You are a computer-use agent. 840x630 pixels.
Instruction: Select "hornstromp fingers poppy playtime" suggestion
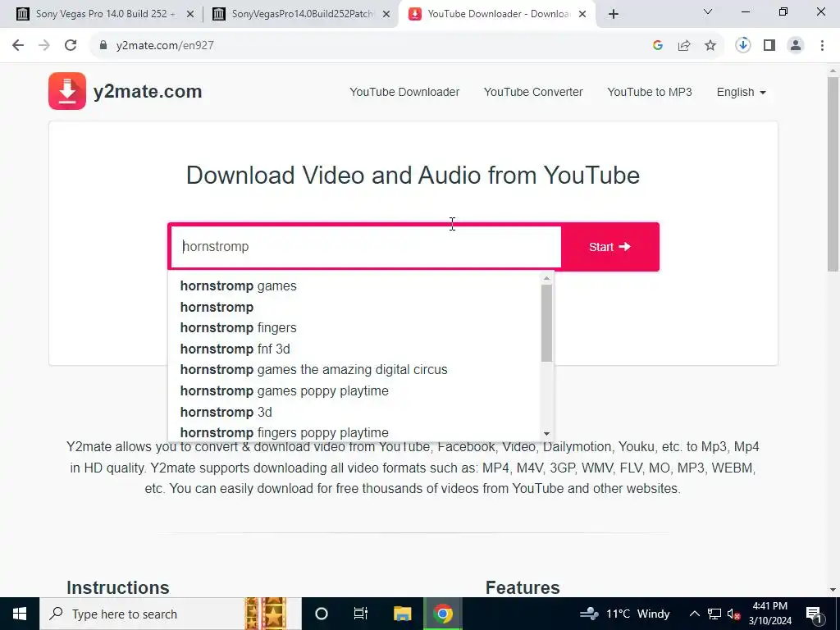354,431
